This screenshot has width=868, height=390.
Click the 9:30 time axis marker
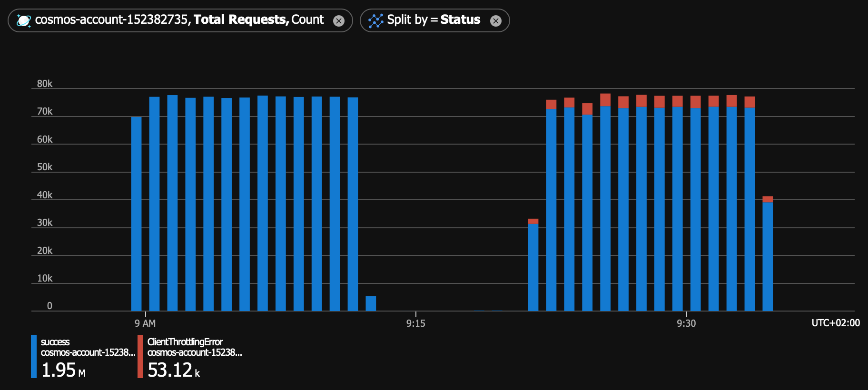click(x=686, y=323)
